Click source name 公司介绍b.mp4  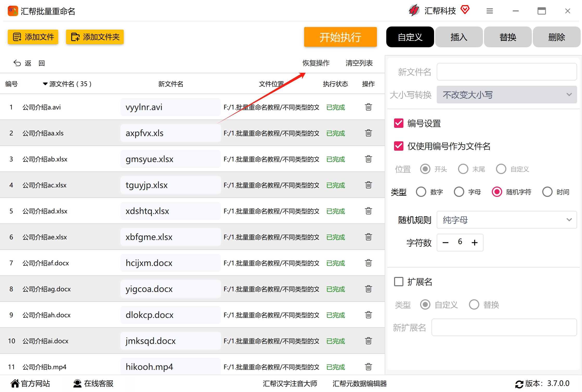[x=44, y=367]
